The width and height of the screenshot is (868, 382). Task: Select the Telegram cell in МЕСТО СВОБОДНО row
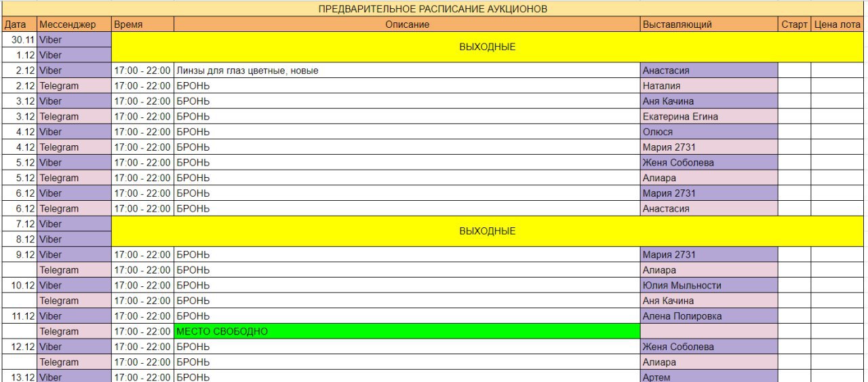[74, 332]
